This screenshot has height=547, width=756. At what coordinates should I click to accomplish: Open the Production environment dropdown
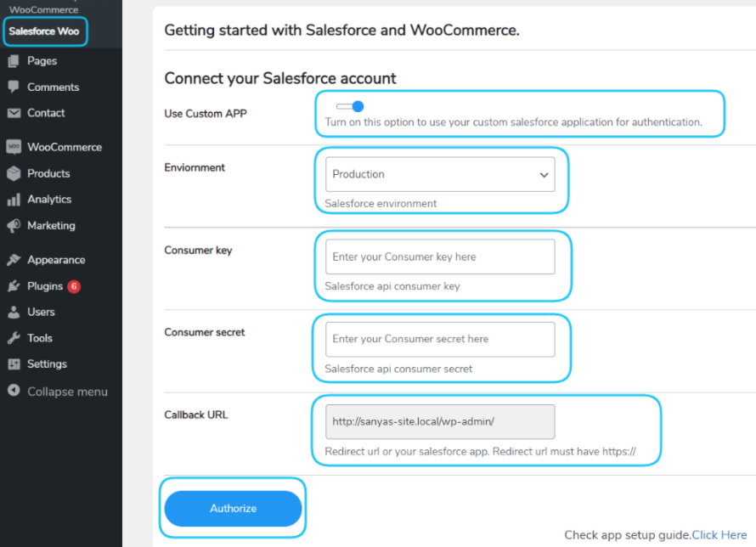[439, 174]
